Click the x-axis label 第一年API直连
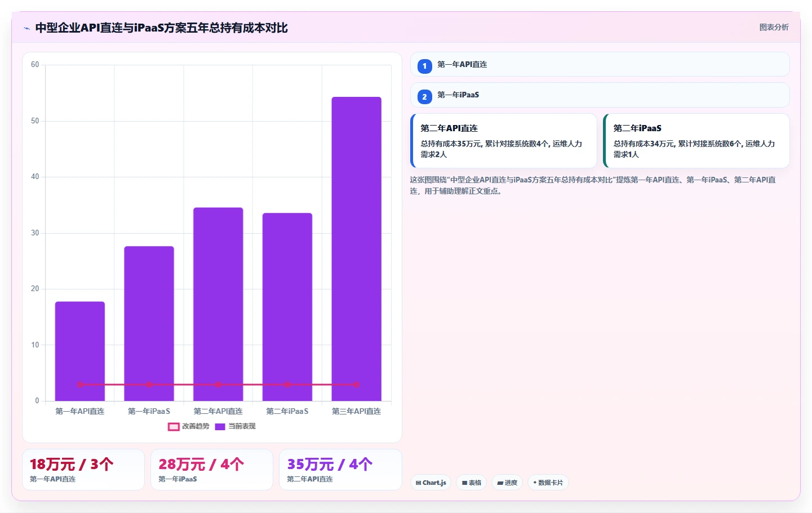The width and height of the screenshot is (812, 513). click(80, 411)
